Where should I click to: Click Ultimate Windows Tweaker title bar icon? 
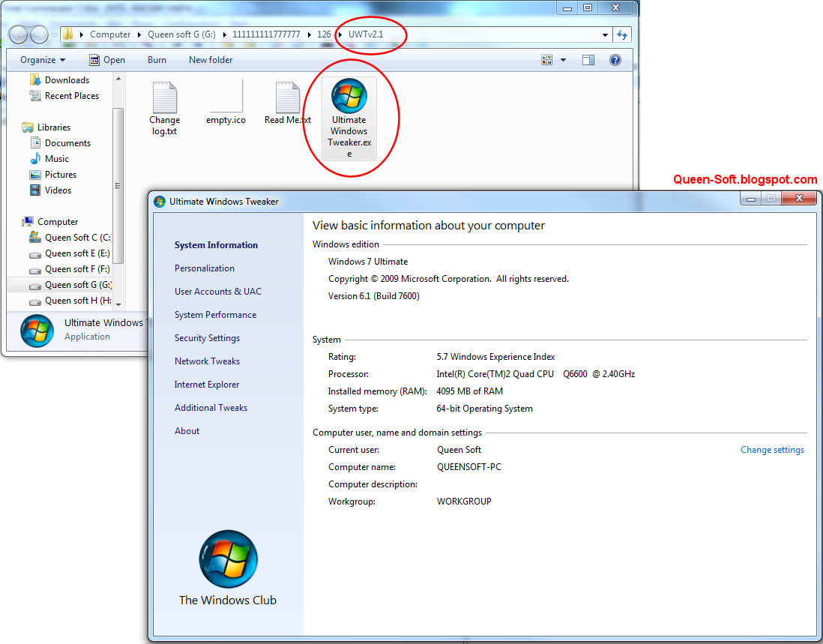coord(160,202)
